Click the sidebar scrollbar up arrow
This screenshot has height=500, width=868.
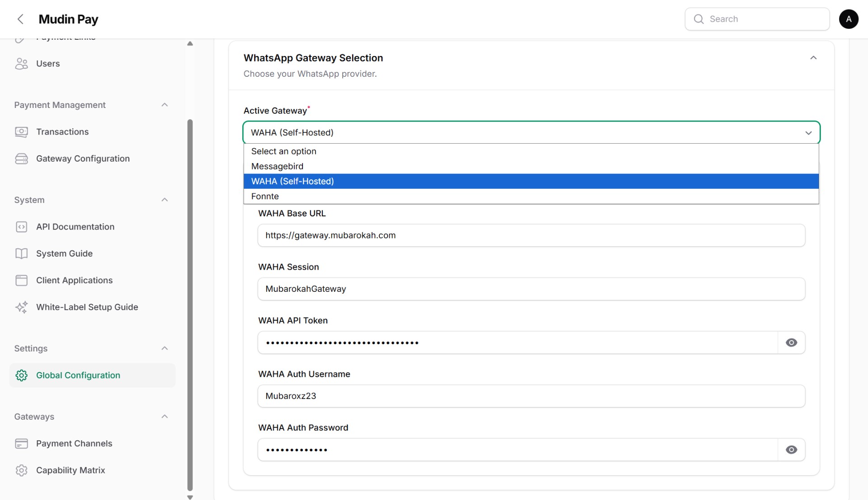[x=190, y=43]
